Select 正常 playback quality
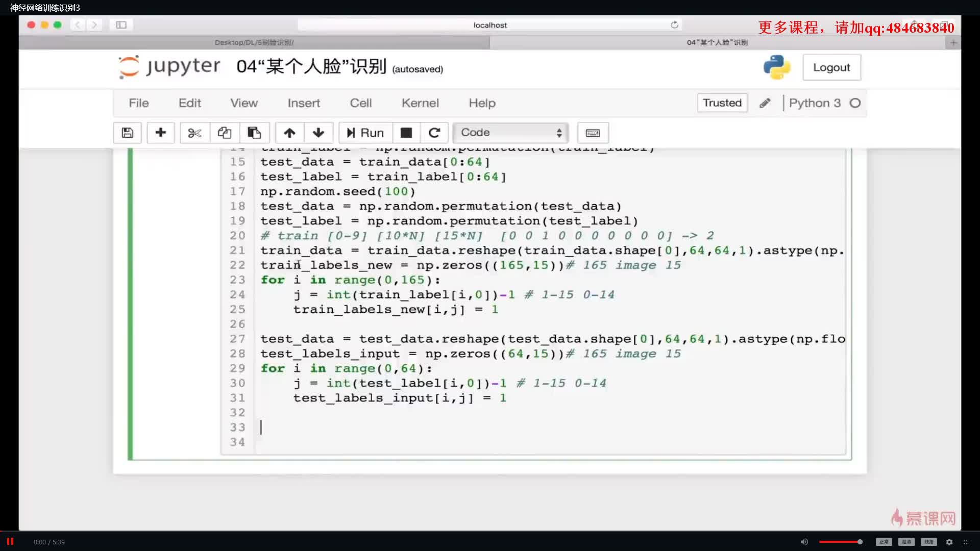The width and height of the screenshot is (980, 551). [x=884, y=542]
